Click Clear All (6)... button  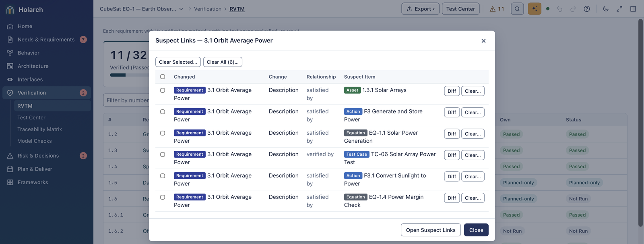pos(223,62)
